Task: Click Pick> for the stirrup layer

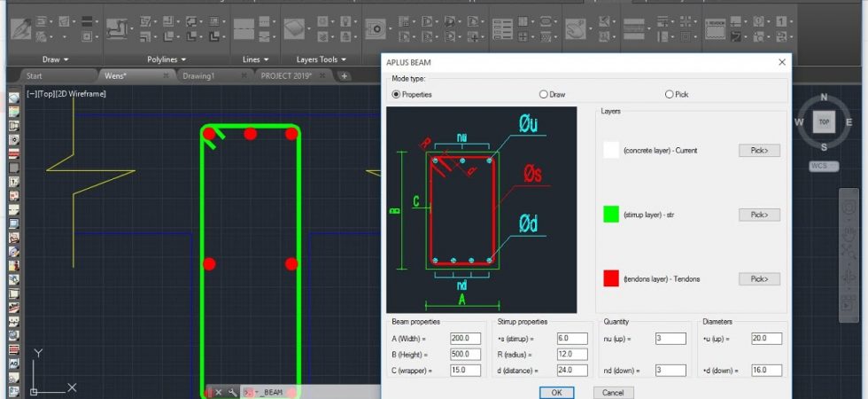Action: point(759,215)
